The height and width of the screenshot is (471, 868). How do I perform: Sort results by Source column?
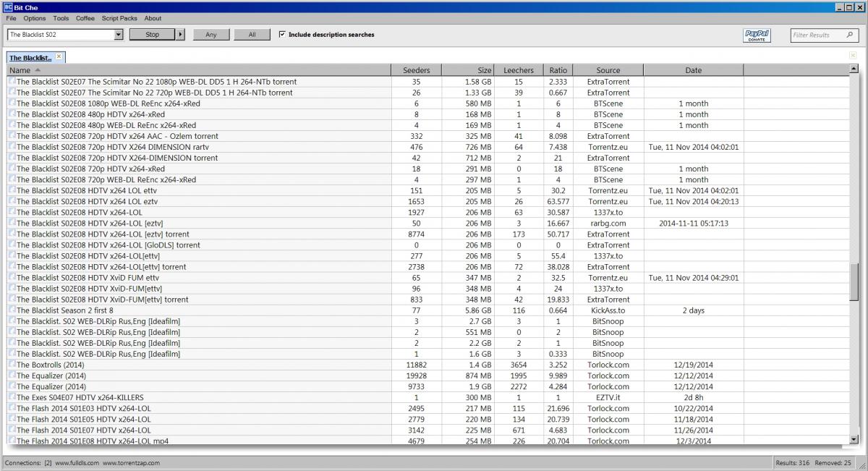pos(608,70)
